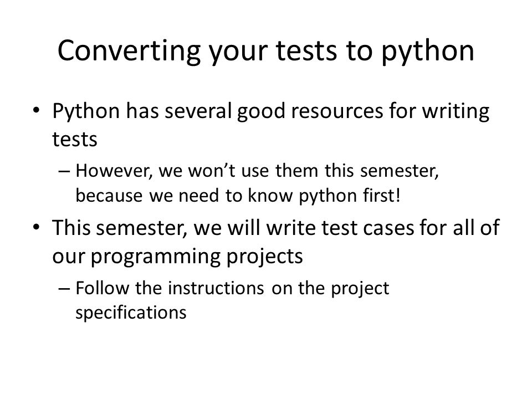Screen dimensions: 532x399
Task: Click the words 'on the project'
Action: pos(330,289)
